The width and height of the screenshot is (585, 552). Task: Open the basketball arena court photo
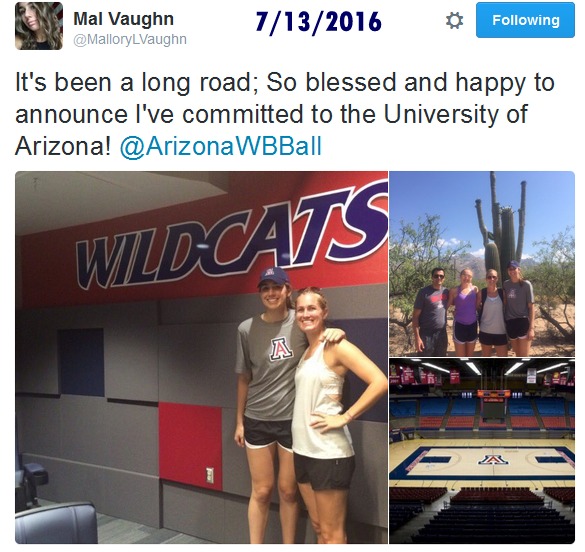click(x=482, y=451)
